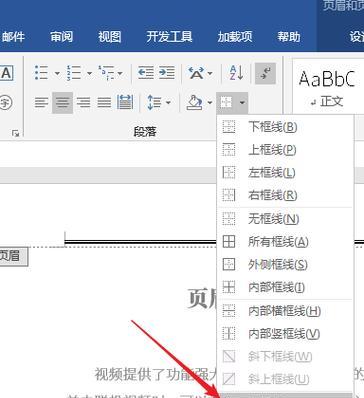Click the multilevel list icon

point(106,73)
